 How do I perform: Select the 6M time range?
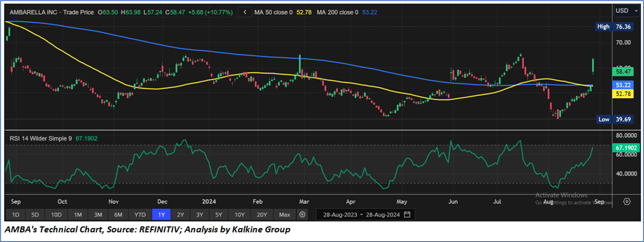[x=118, y=215]
